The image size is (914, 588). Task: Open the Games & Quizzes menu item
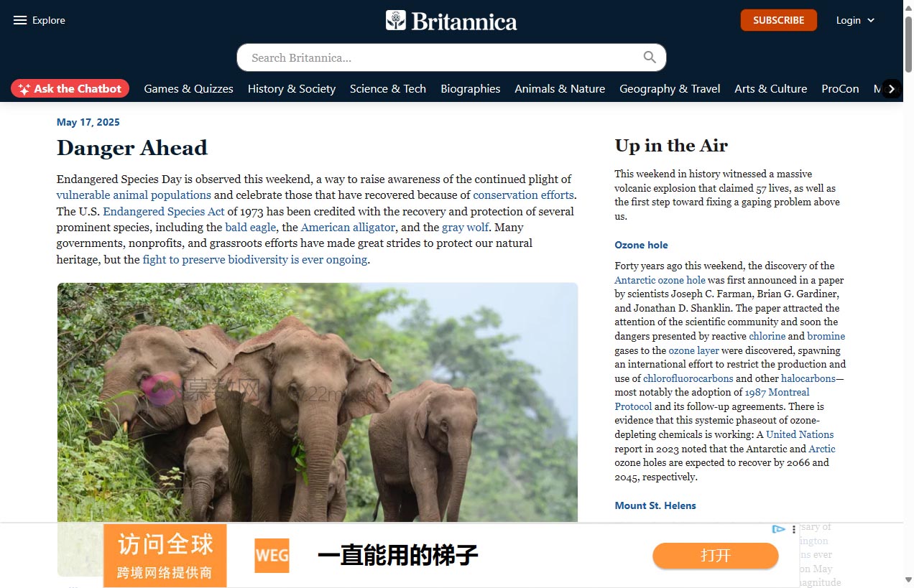click(x=189, y=89)
